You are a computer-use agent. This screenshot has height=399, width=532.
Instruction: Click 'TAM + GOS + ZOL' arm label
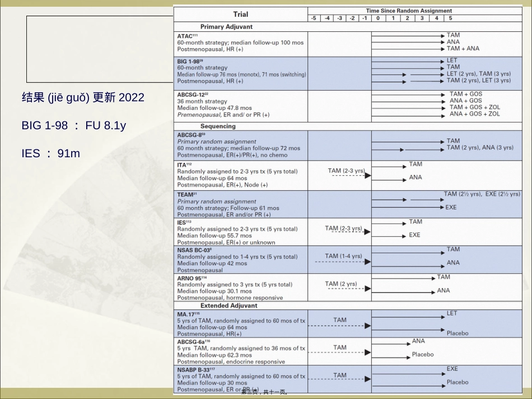coord(475,107)
